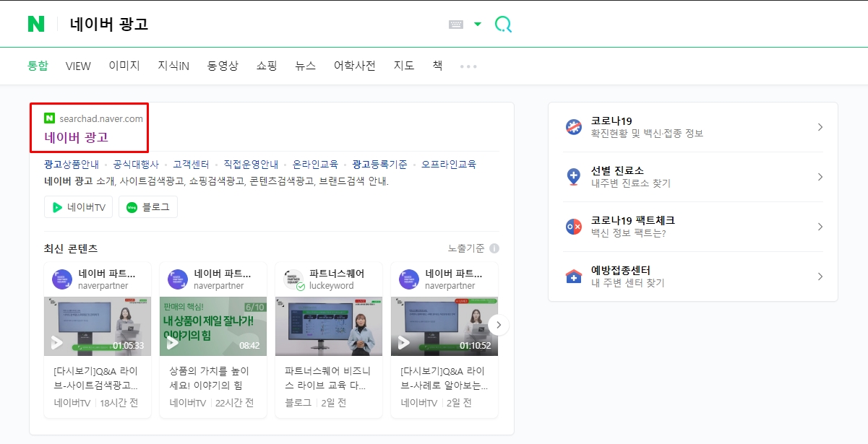Open the 공식대행사 sublink
Viewport: 868px width, 444px height.
click(x=136, y=164)
